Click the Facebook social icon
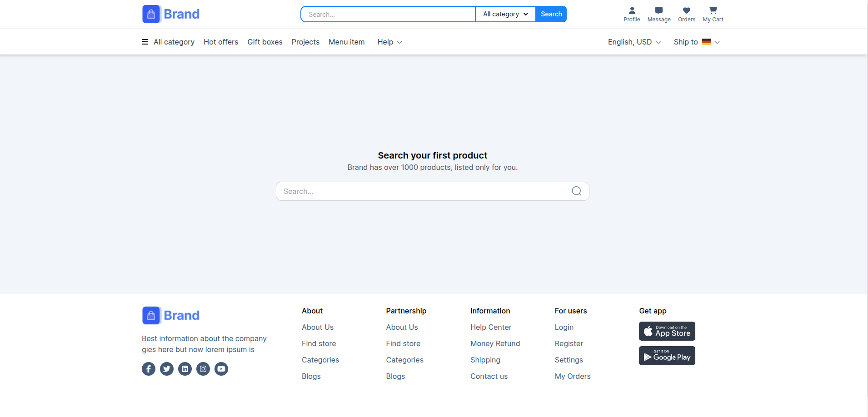 coord(149,369)
